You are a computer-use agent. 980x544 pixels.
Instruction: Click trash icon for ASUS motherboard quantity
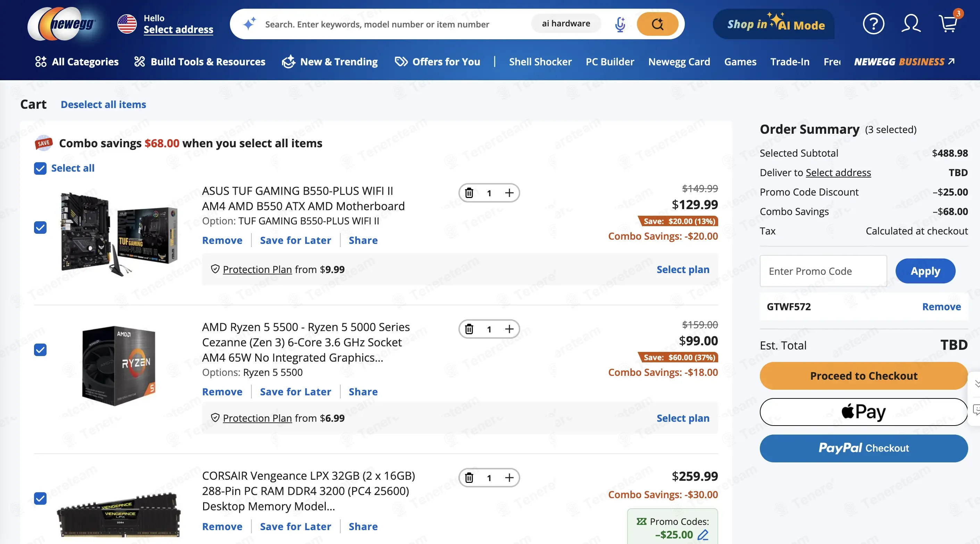(469, 193)
